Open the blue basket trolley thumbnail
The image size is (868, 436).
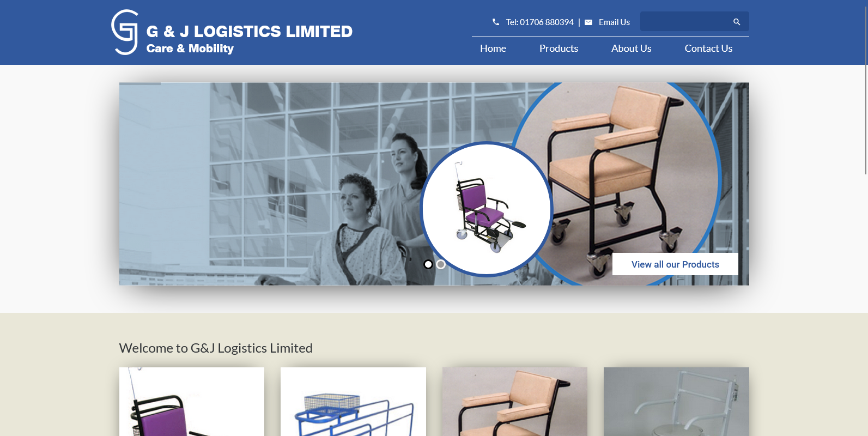[x=353, y=402]
